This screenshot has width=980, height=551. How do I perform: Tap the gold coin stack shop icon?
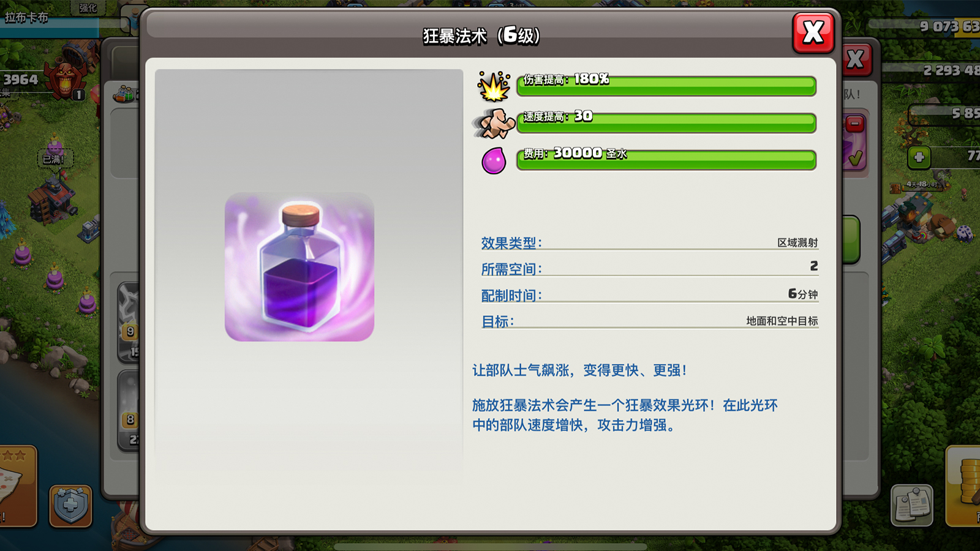964,486
